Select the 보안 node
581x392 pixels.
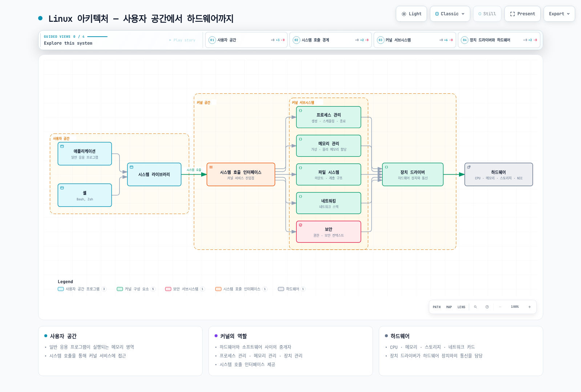click(329, 232)
